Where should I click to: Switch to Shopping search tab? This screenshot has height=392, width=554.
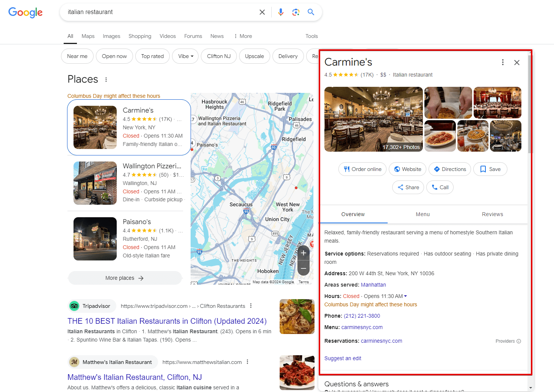(x=140, y=36)
